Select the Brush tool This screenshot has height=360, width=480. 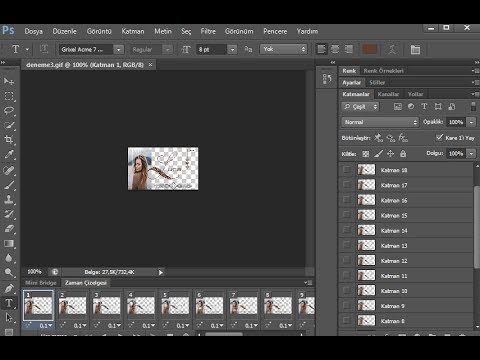pos(9,185)
